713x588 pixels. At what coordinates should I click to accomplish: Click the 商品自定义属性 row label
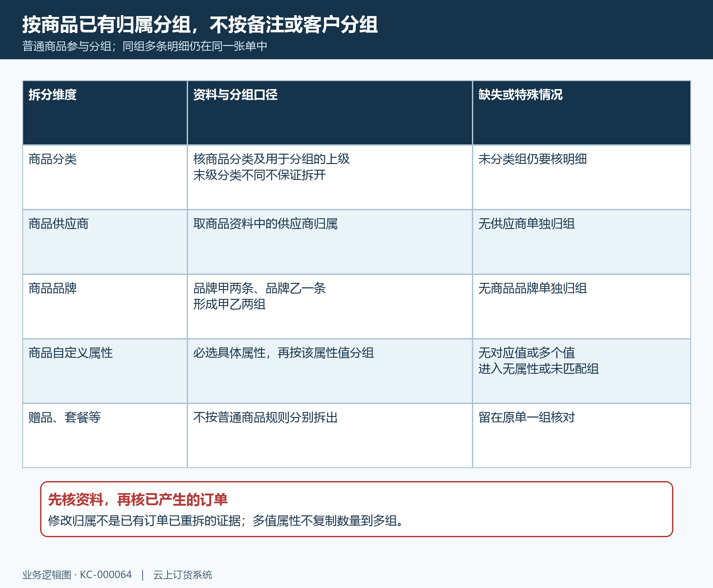70,353
